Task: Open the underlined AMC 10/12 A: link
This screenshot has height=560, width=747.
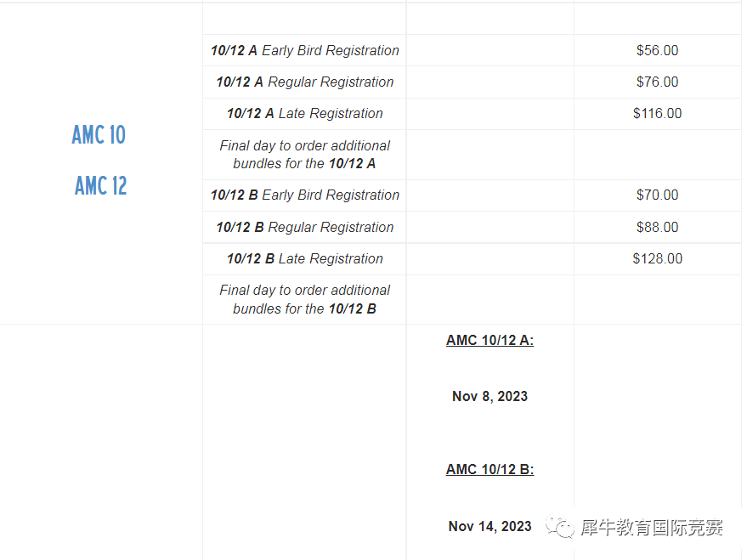Action: (490, 340)
